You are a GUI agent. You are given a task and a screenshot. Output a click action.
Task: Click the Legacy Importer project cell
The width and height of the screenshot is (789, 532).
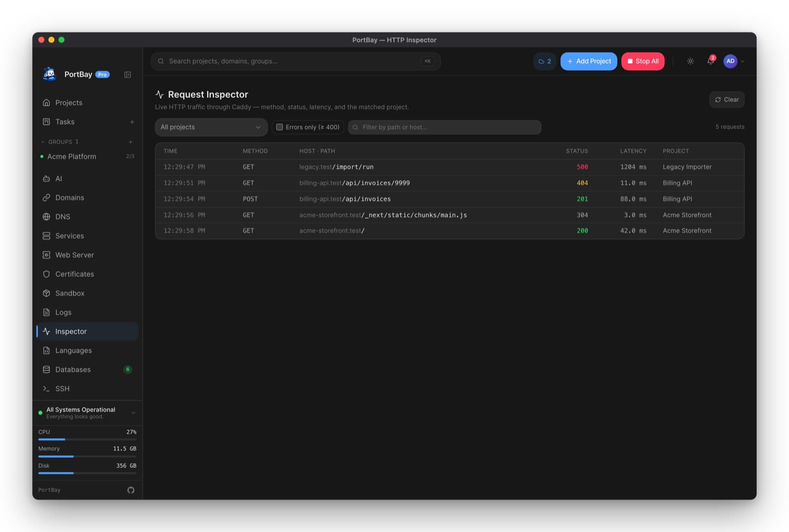point(687,167)
